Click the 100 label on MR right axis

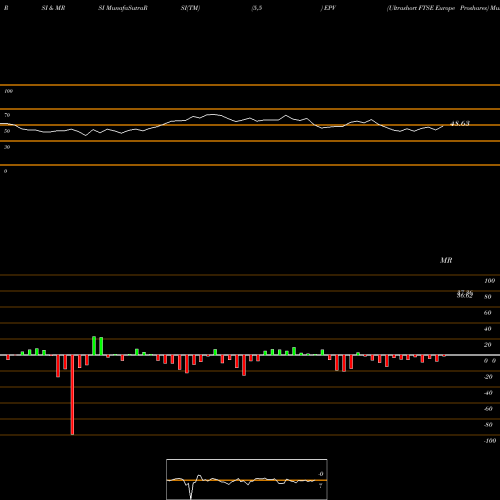click(x=489, y=281)
